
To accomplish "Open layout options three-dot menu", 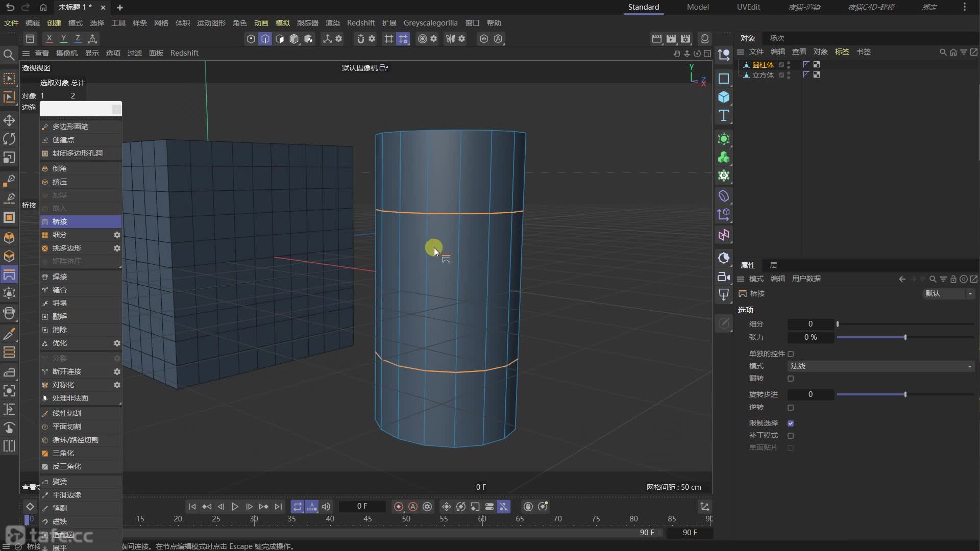I will [x=964, y=7].
